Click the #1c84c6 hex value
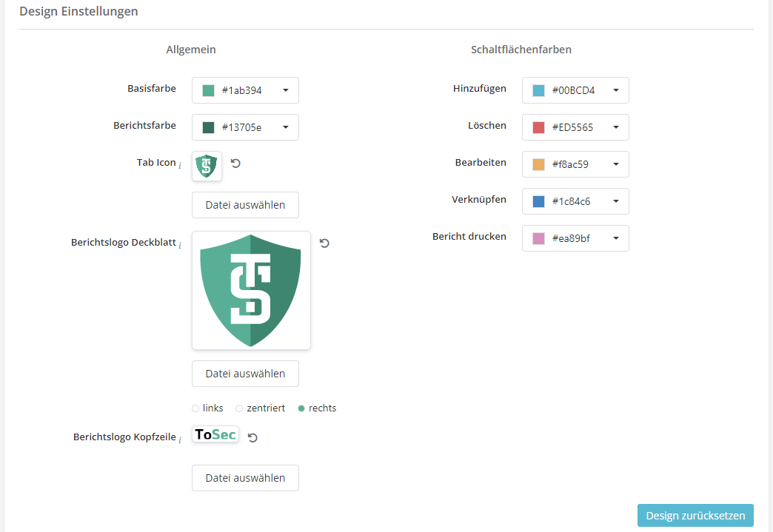 tap(571, 201)
